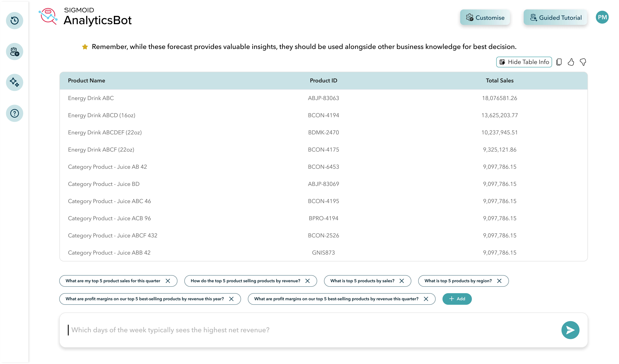Open the PM user profile avatar
This screenshot has width=619, height=364.
[602, 17]
